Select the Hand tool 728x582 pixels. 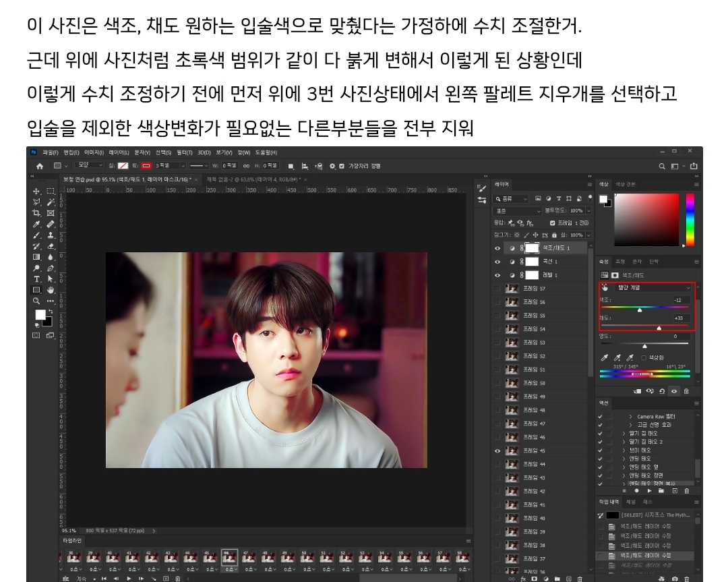point(51,290)
